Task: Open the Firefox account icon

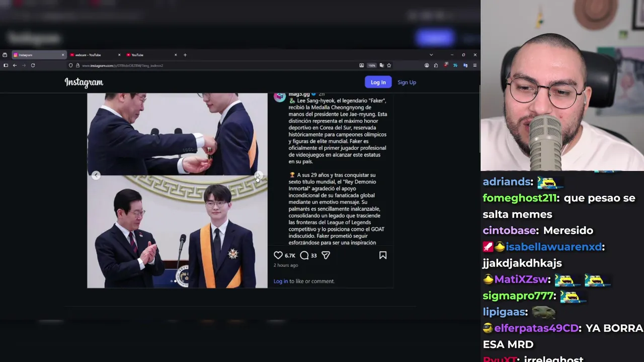Action: pos(427,65)
